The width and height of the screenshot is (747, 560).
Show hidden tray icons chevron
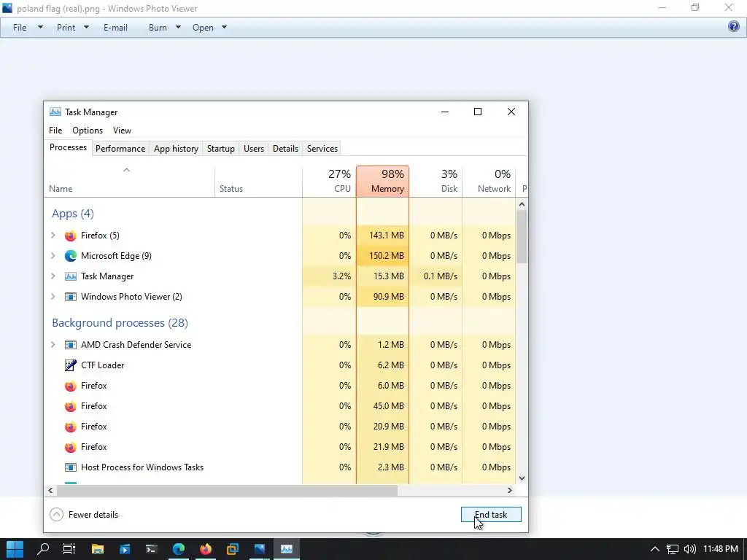655,550
